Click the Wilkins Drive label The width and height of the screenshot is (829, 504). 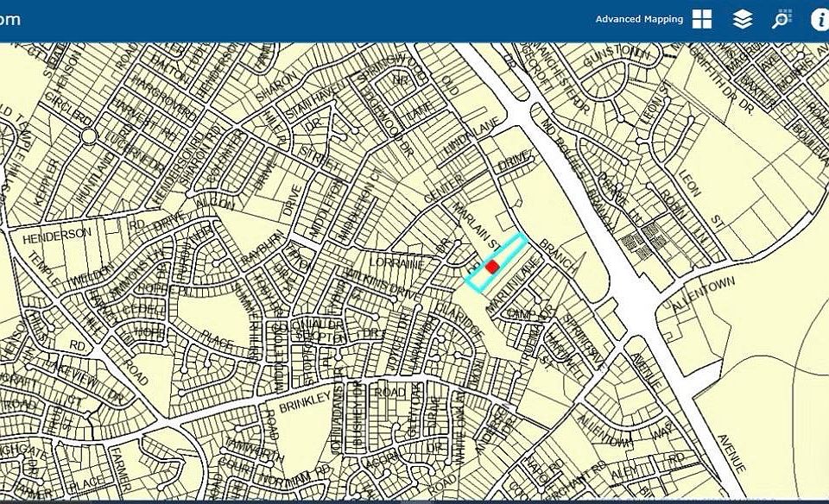[x=383, y=283]
